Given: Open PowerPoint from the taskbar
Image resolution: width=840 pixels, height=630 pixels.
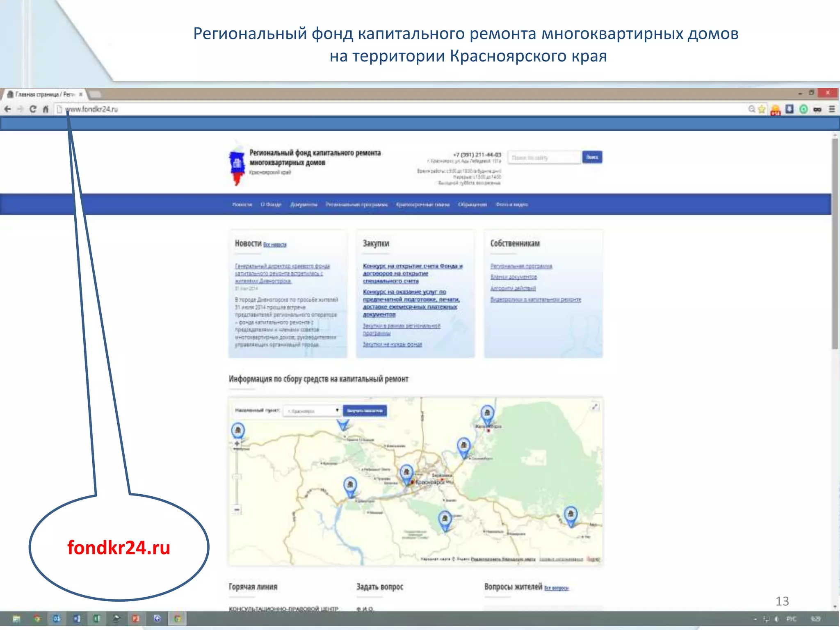Looking at the screenshot, I should coord(136,619).
